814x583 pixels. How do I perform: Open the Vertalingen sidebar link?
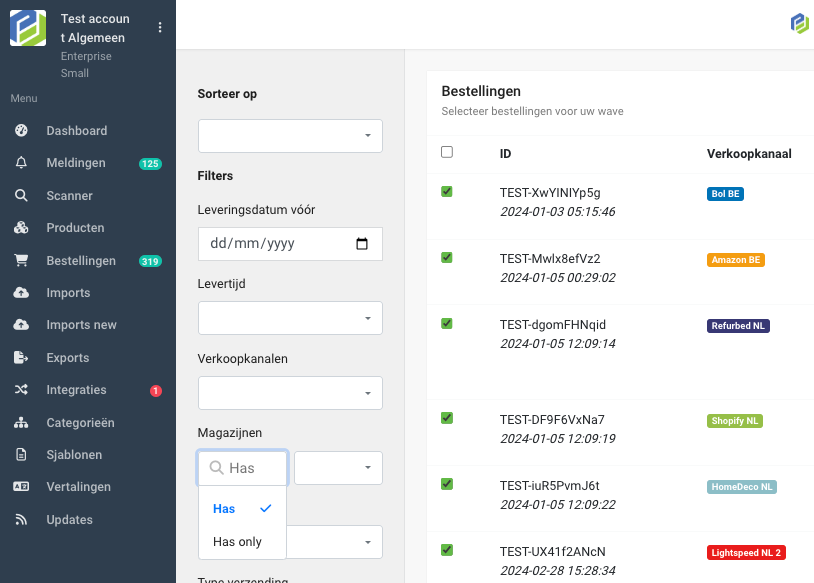78,487
